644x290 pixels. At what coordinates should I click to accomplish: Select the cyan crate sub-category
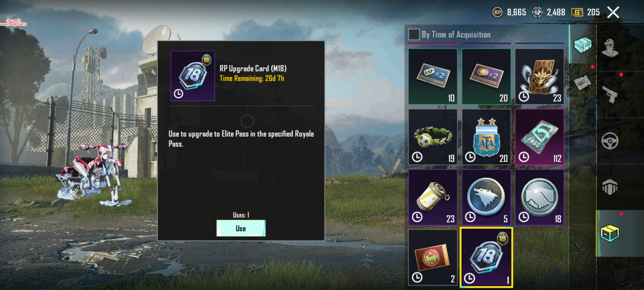583,45
